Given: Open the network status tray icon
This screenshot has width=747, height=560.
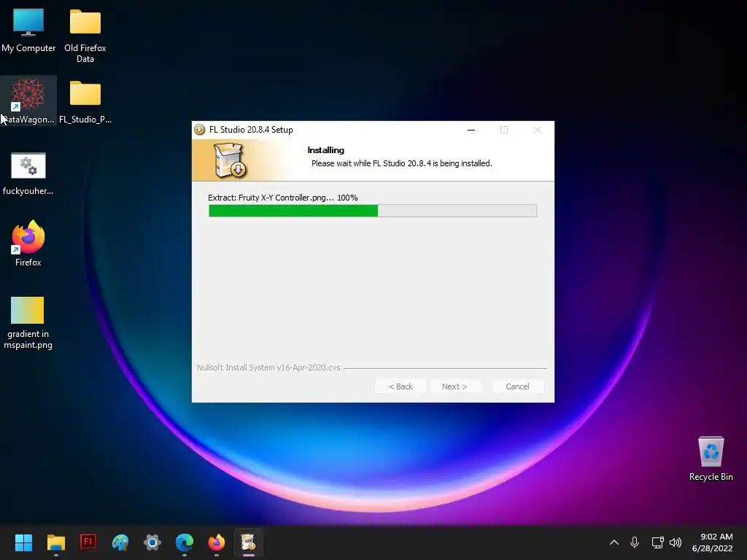Looking at the screenshot, I should click(657, 542).
